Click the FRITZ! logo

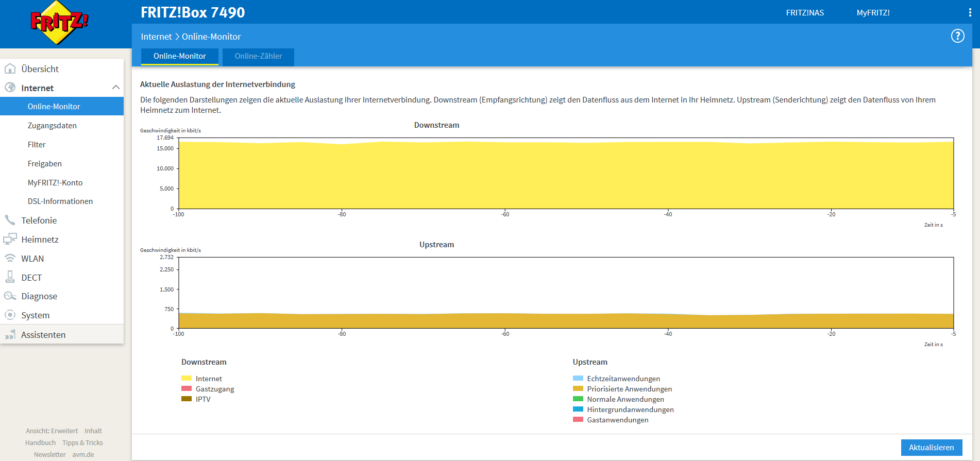click(59, 22)
